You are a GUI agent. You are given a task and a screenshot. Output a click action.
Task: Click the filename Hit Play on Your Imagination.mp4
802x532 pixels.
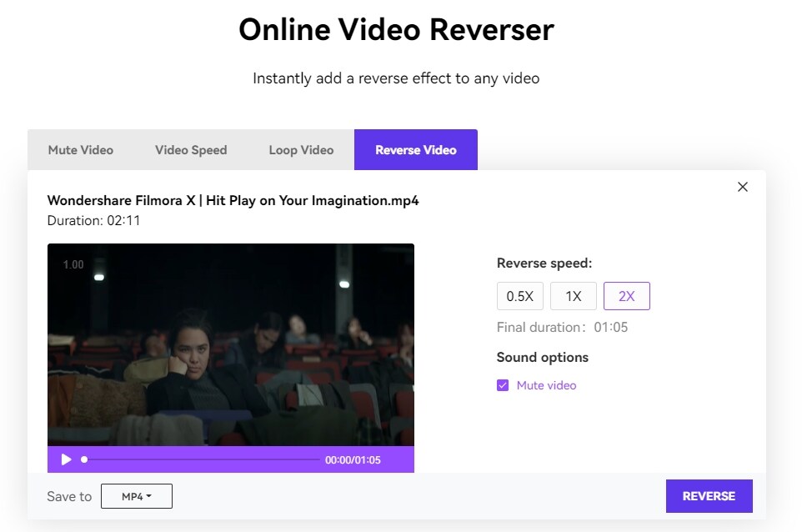233,201
